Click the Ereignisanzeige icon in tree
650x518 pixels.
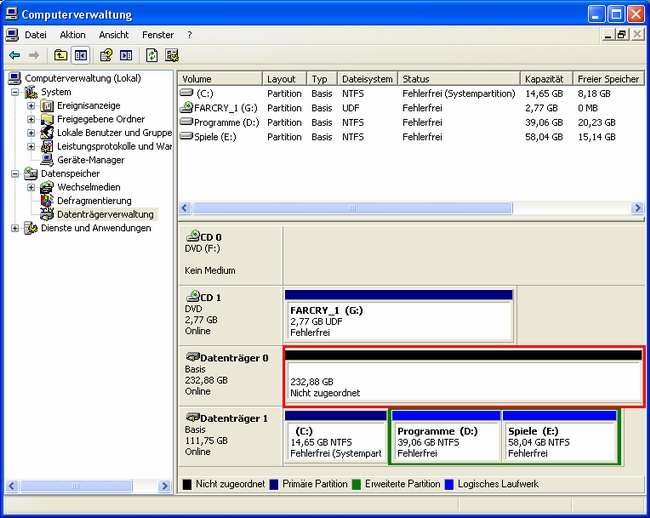47,106
